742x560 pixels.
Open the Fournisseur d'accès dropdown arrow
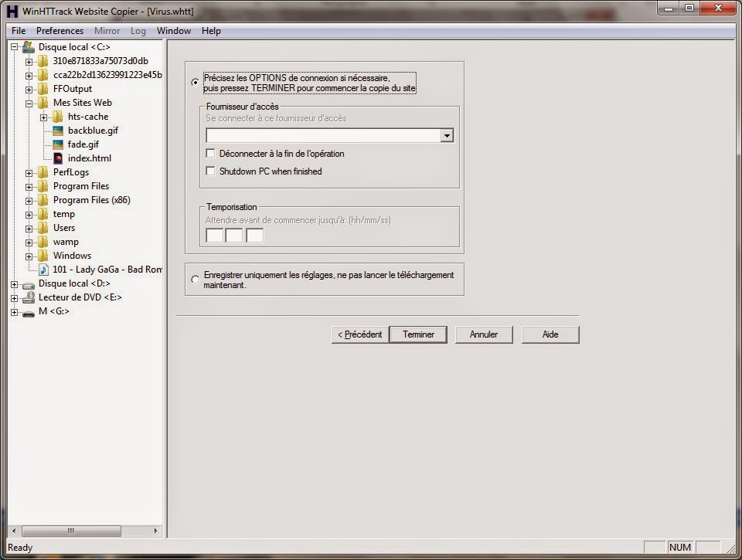pos(446,136)
